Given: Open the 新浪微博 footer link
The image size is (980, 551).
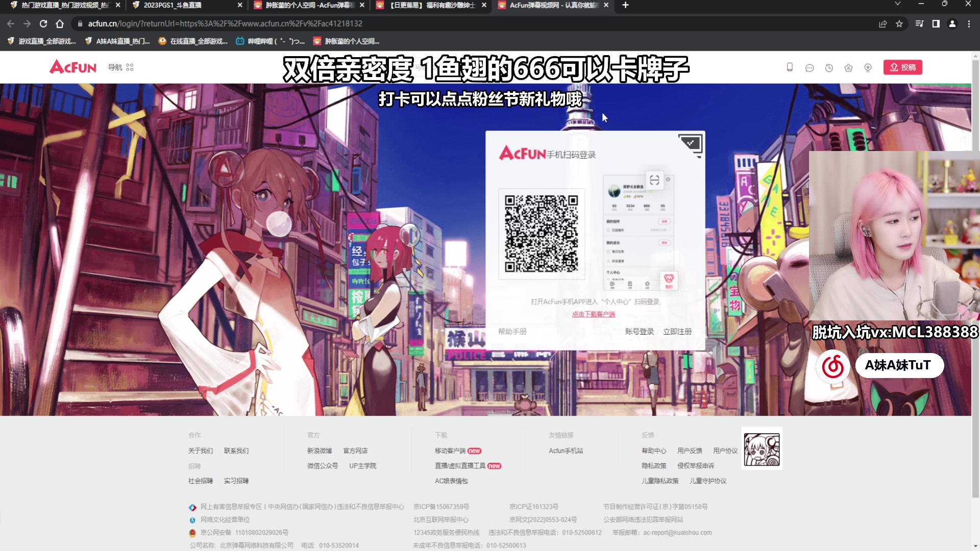Looking at the screenshot, I should [x=320, y=451].
